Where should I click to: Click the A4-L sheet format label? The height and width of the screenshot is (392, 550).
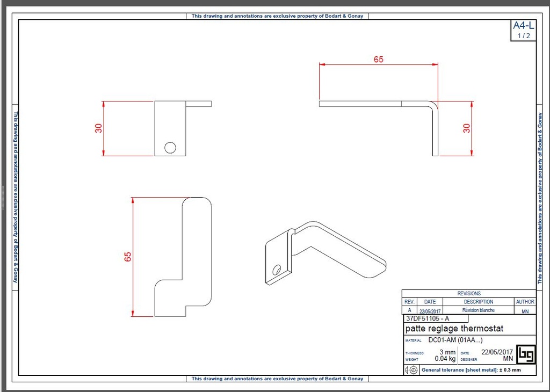click(x=523, y=26)
